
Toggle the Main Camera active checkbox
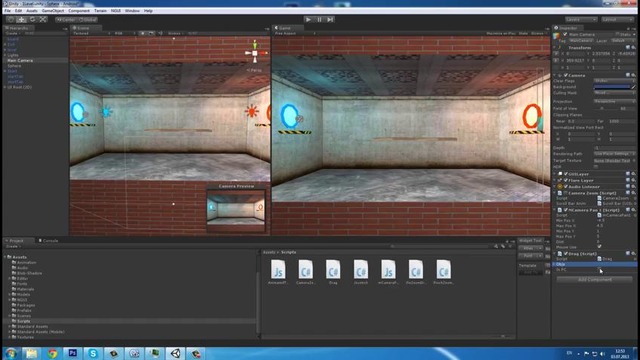(x=565, y=35)
